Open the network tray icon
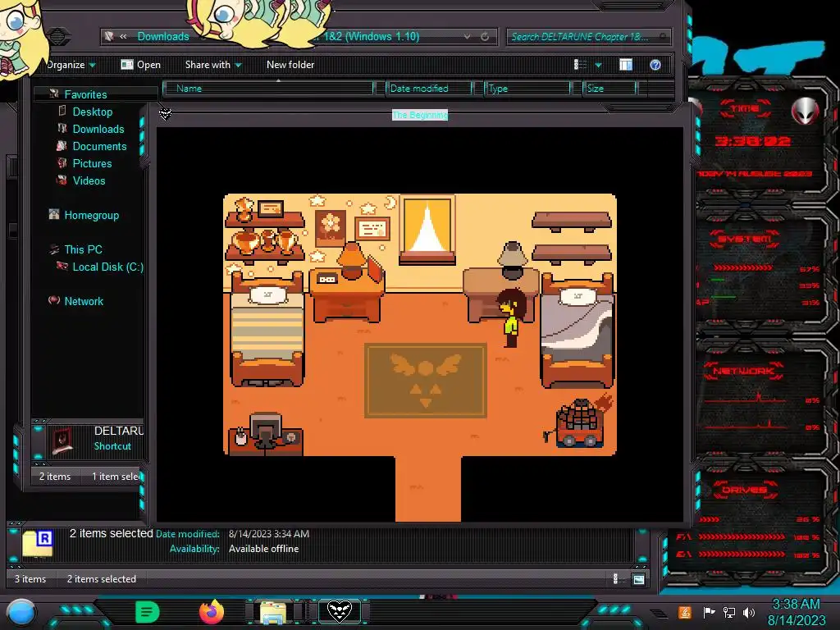This screenshot has width=840, height=630. [728, 612]
